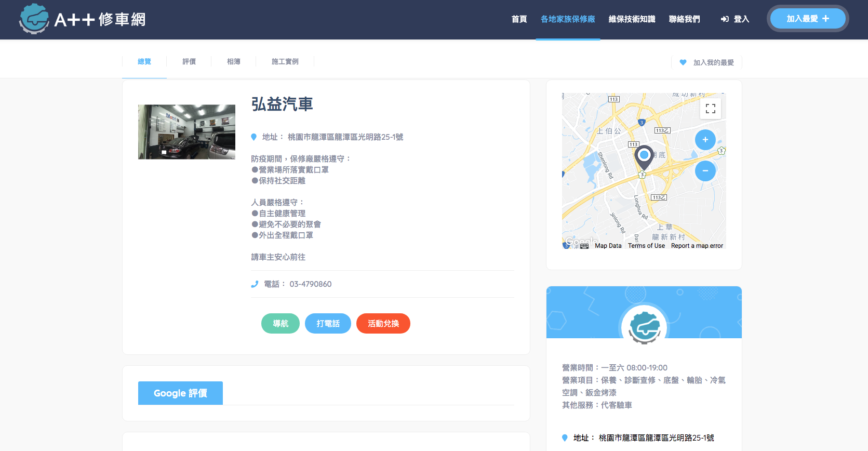Select the 相簿 tab
This screenshot has height=451, width=868.
tap(234, 62)
